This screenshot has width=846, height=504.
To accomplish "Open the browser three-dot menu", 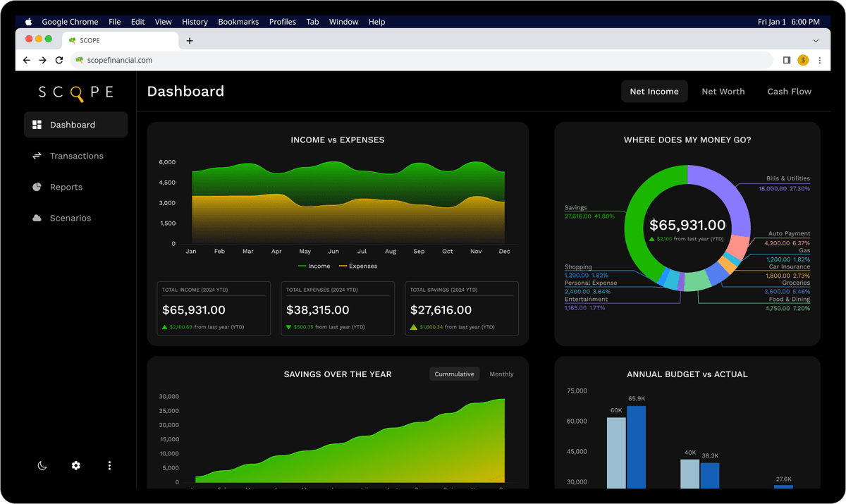I will coord(820,60).
